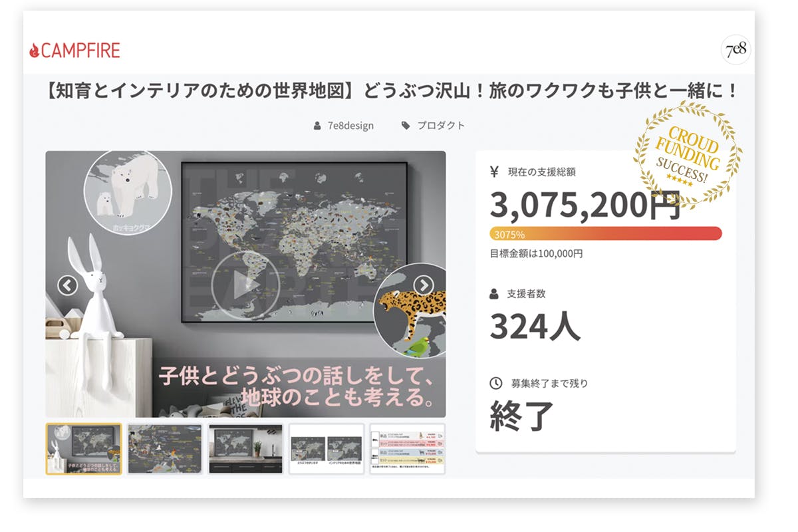Viewport: 798px width, 532px height.
Task: Click the CAMPFIRE flame logo
Action: [x=35, y=50]
